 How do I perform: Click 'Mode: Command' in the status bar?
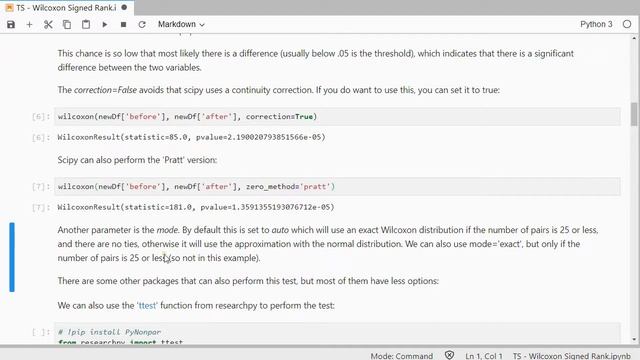(402, 356)
